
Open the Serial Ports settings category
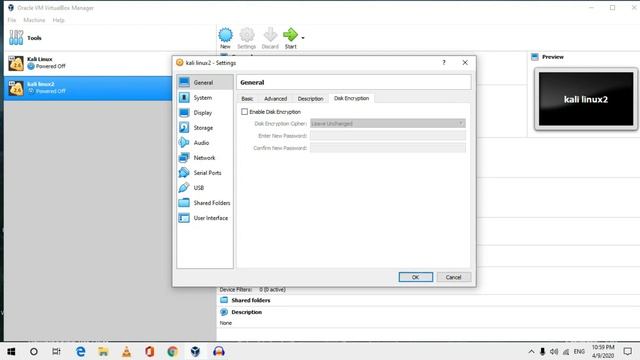pyautogui.click(x=205, y=173)
